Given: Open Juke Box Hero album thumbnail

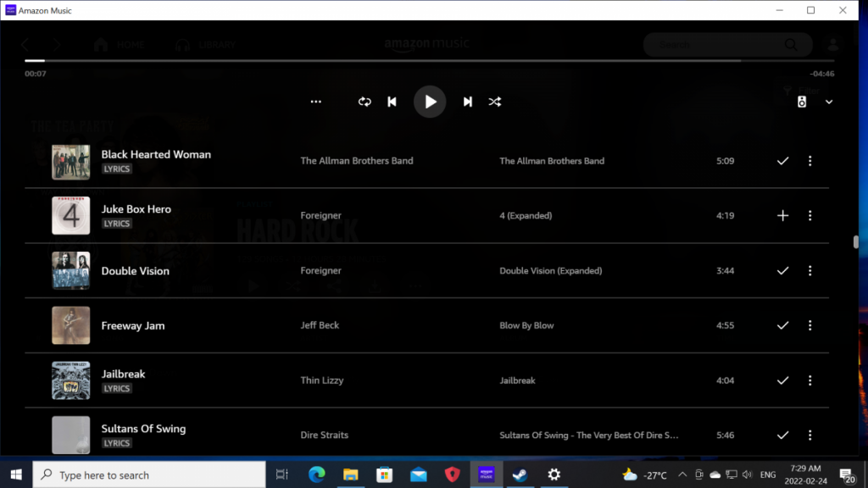Looking at the screenshot, I should click(71, 216).
